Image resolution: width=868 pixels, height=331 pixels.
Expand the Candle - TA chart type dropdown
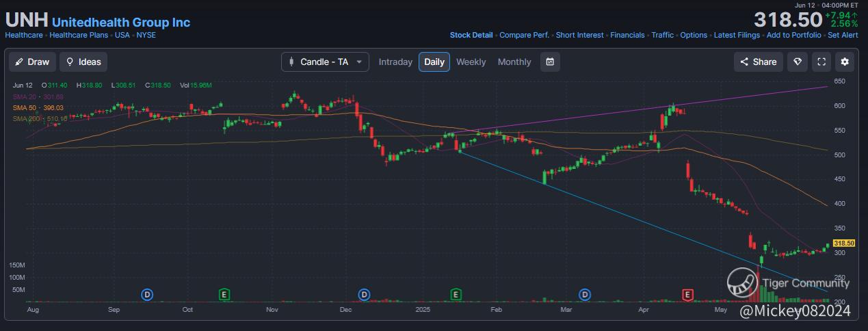point(326,62)
